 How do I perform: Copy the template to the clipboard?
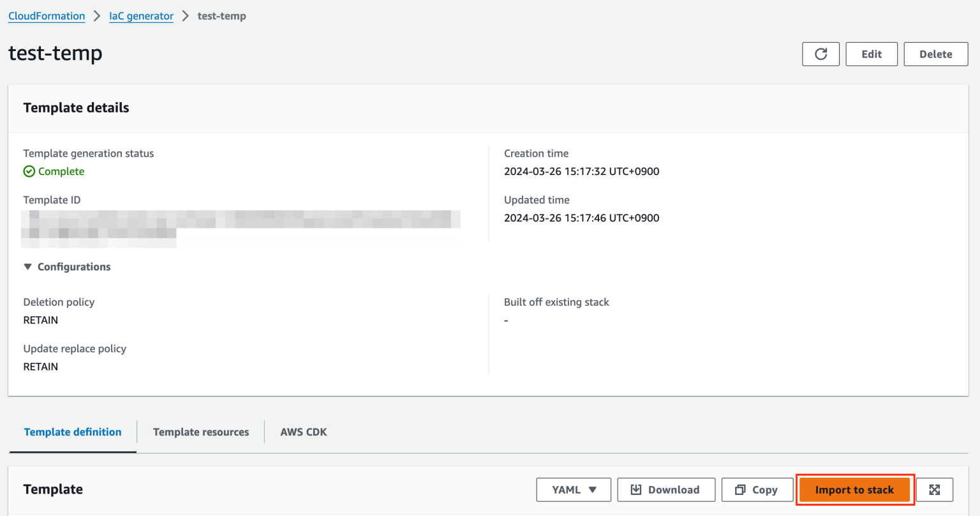pos(757,489)
